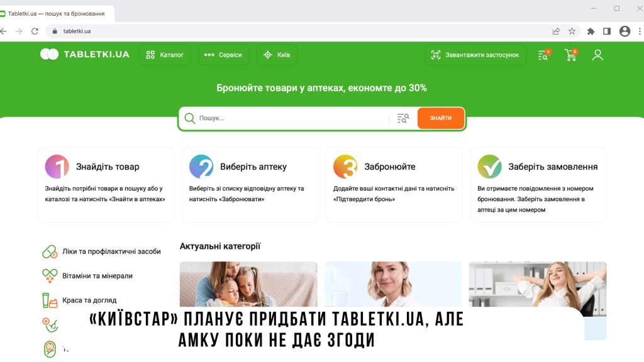Open category image with mother and children
This screenshot has width=644, height=362.
248,284
